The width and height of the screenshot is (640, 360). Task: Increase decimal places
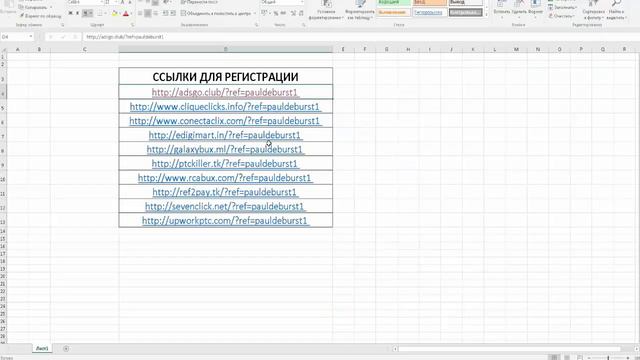tap(293, 13)
